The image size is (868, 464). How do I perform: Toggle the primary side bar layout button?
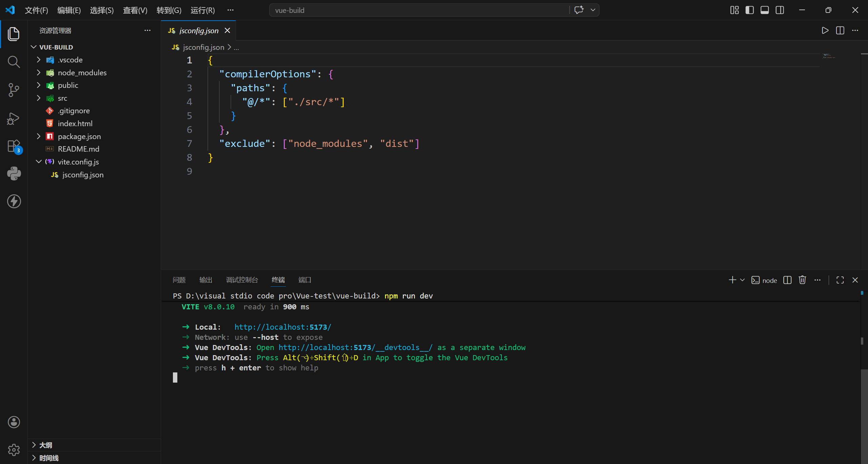(749, 10)
